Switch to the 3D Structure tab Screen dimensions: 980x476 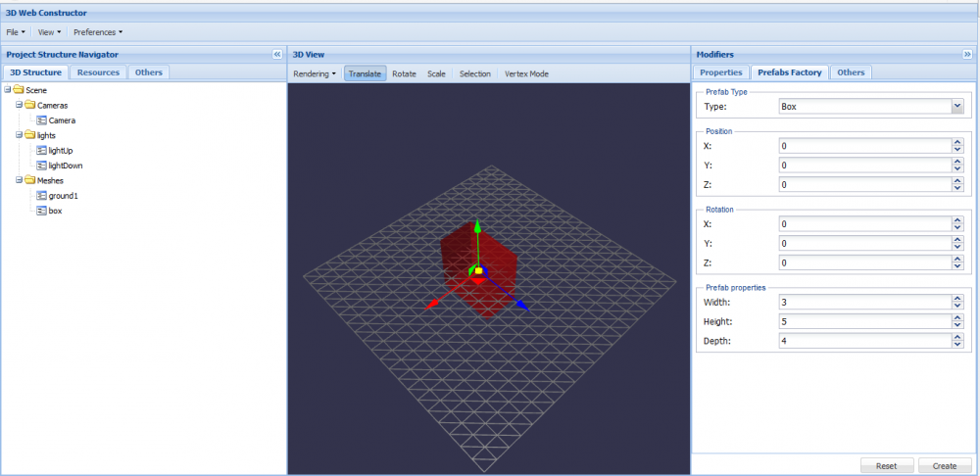tap(35, 72)
